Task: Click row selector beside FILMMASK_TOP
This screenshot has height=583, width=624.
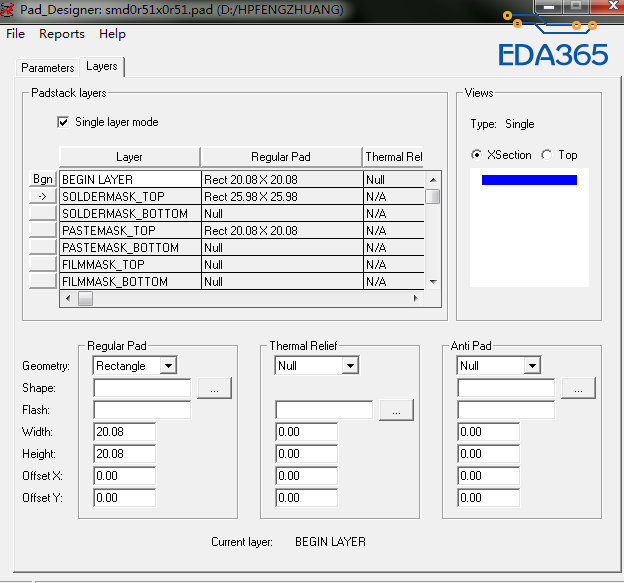Action: [43, 264]
